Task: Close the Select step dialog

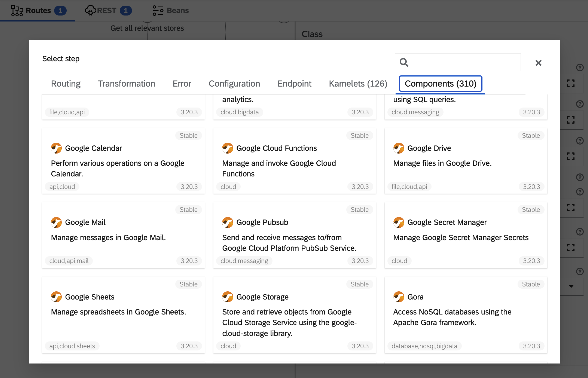Action: coord(538,63)
